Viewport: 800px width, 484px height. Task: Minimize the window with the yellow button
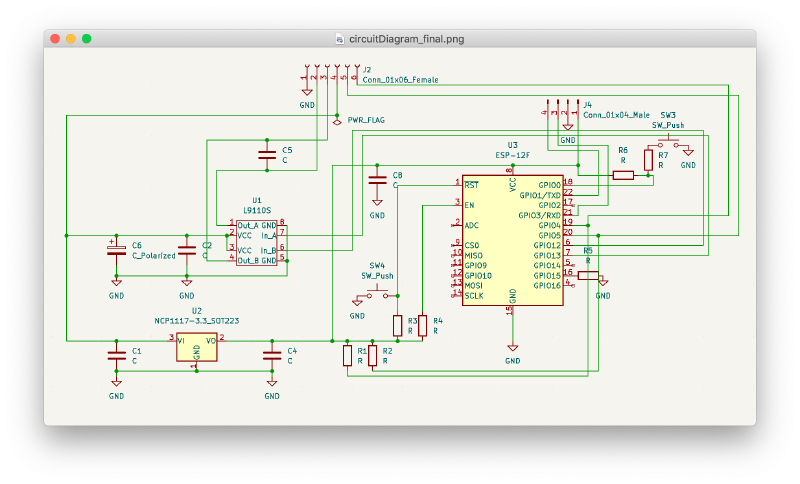[71, 39]
